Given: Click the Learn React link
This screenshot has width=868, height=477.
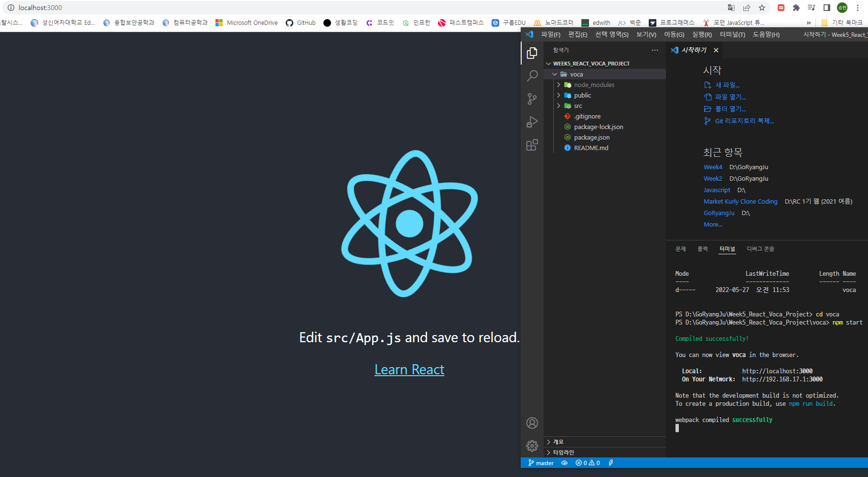Looking at the screenshot, I should click(409, 369).
